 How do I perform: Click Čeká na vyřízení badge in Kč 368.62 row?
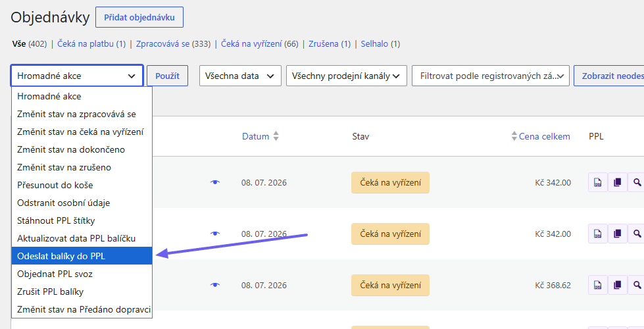(390, 285)
